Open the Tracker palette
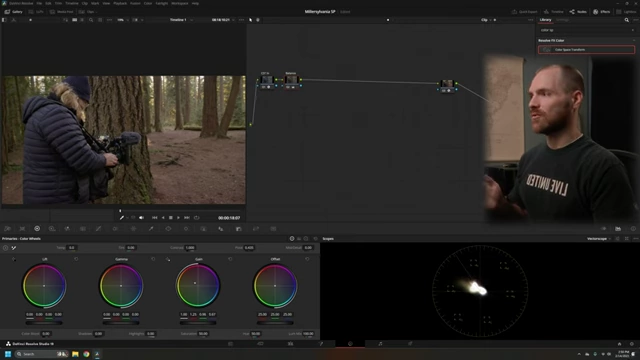Viewport: 640px width, 360px height. [x=186, y=229]
